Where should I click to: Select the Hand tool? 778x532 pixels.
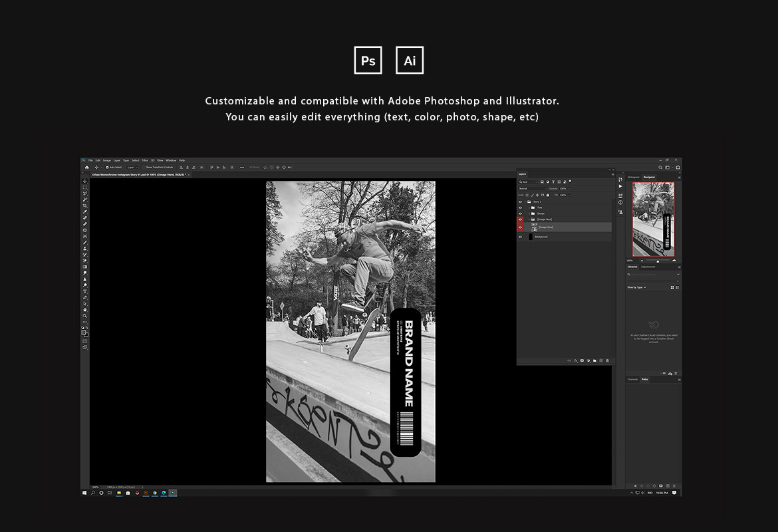pyautogui.click(x=84, y=310)
